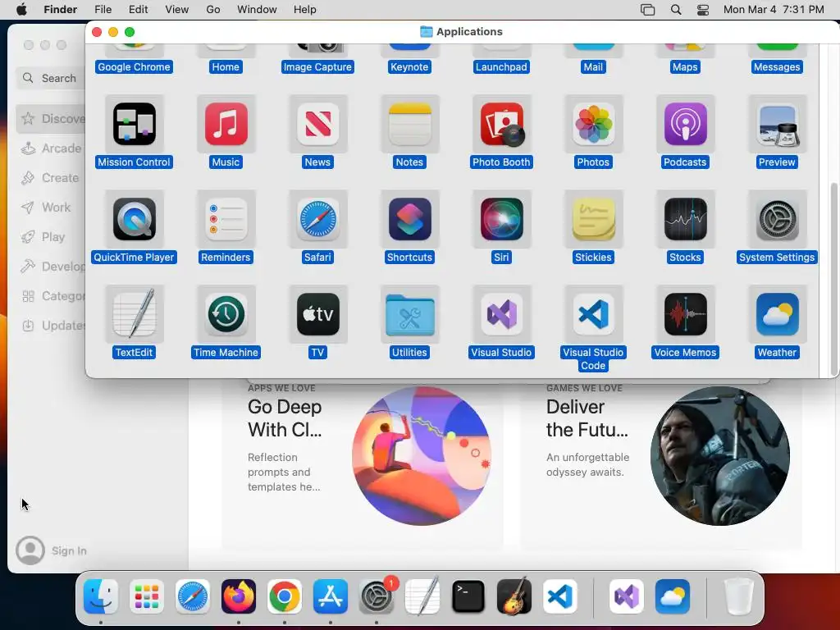
Task: Click the Messages label
Action: 777,67
